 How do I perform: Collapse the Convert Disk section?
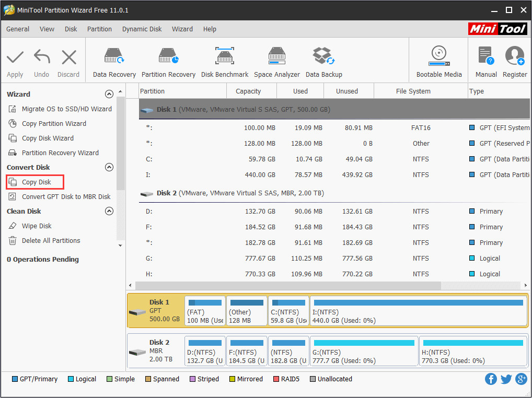(109, 167)
